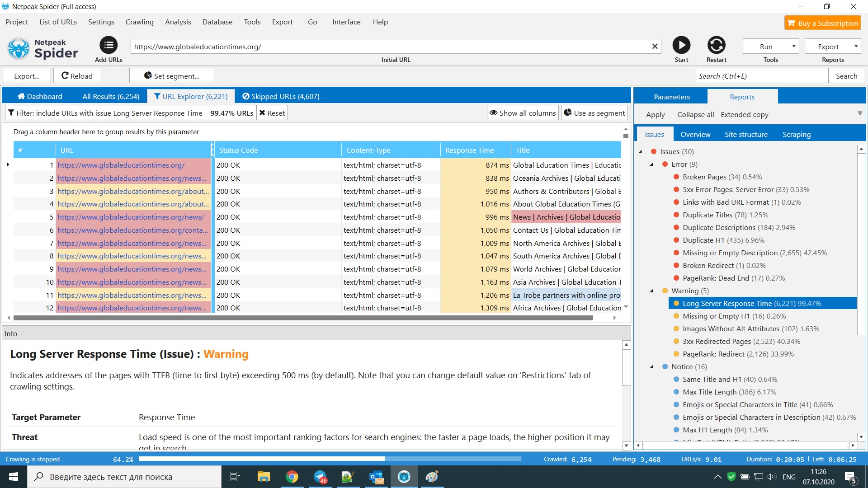Image resolution: width=868 pixels, height=488 pixels.
Task: Open the first globaleducationtimes.org/ URL link
Action: click(121, 165)
